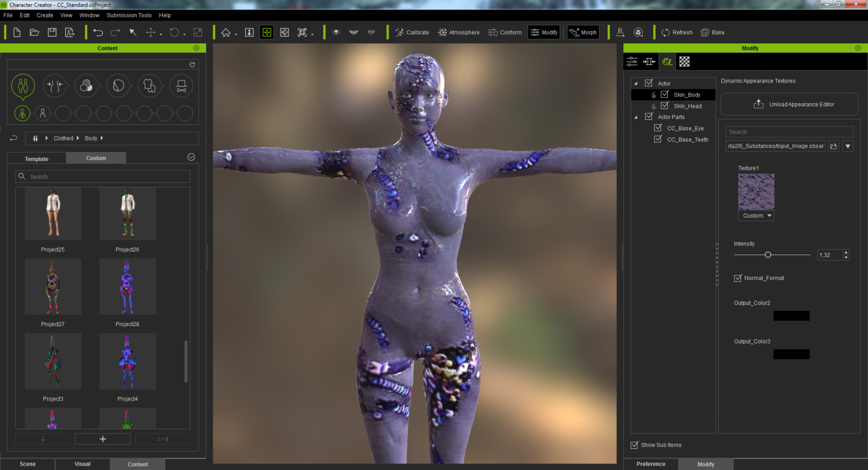The width and height of the screenshot is (868, 470).
Task: Select the rotate tool
Action: click(x=174, y=33)
